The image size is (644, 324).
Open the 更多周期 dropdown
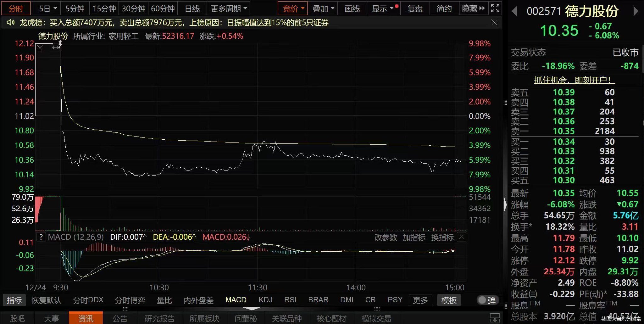coord(228,8)
